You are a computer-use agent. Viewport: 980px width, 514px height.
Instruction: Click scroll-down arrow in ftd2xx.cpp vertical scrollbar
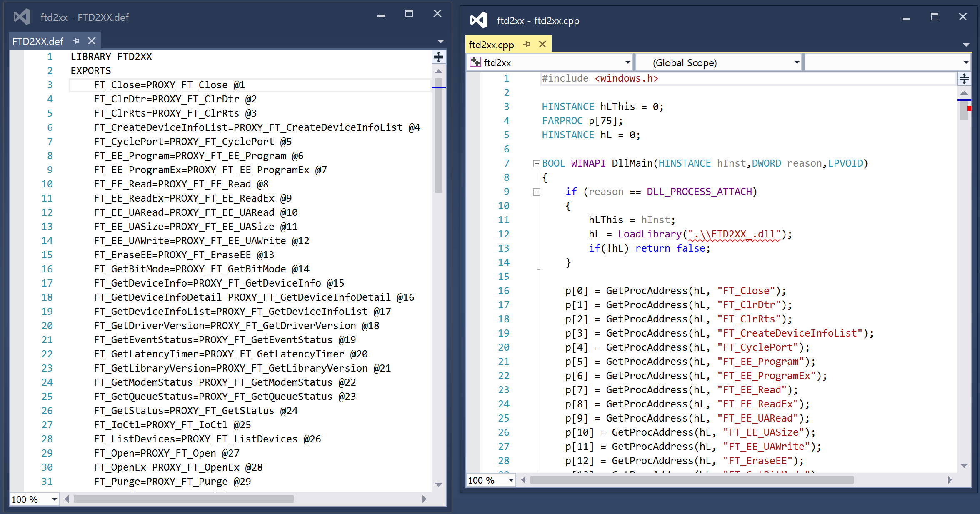[964, 466]
